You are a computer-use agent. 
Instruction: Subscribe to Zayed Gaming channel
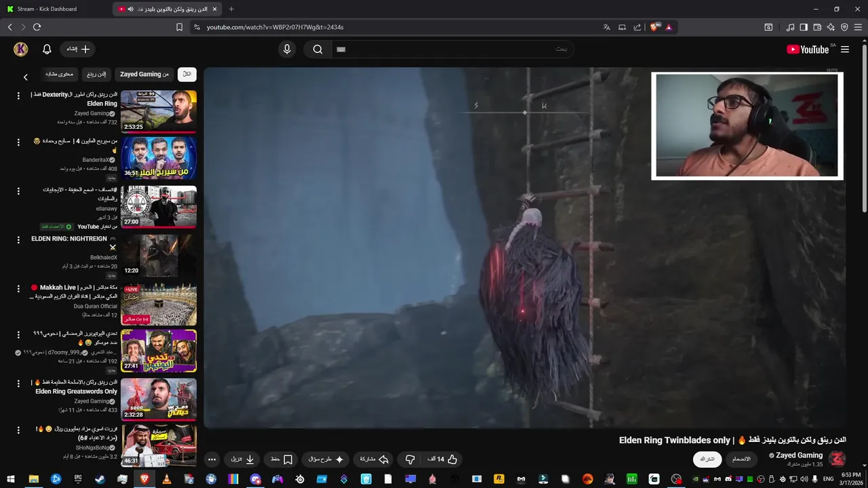tap(707, 459)
